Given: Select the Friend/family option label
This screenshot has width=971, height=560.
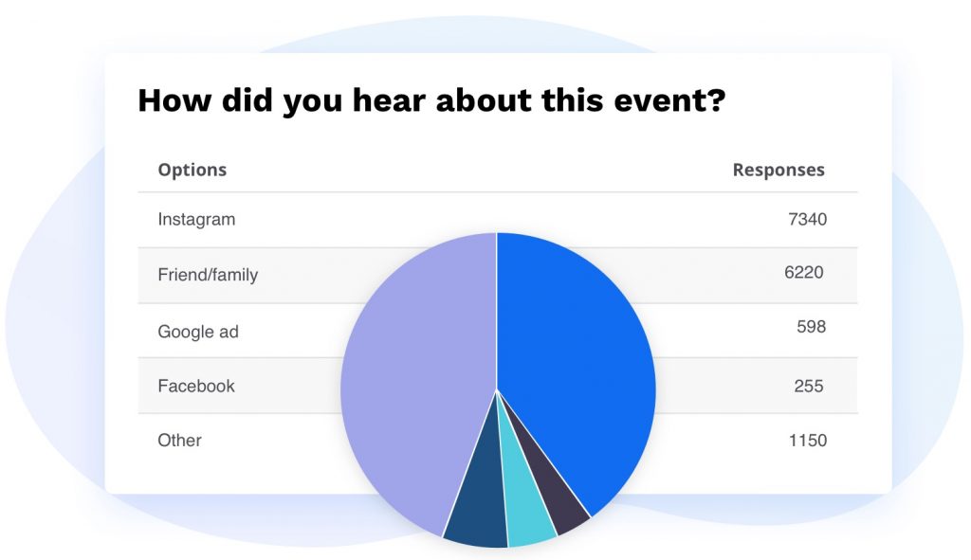Looking at the screenshot, I should [208, 276].
